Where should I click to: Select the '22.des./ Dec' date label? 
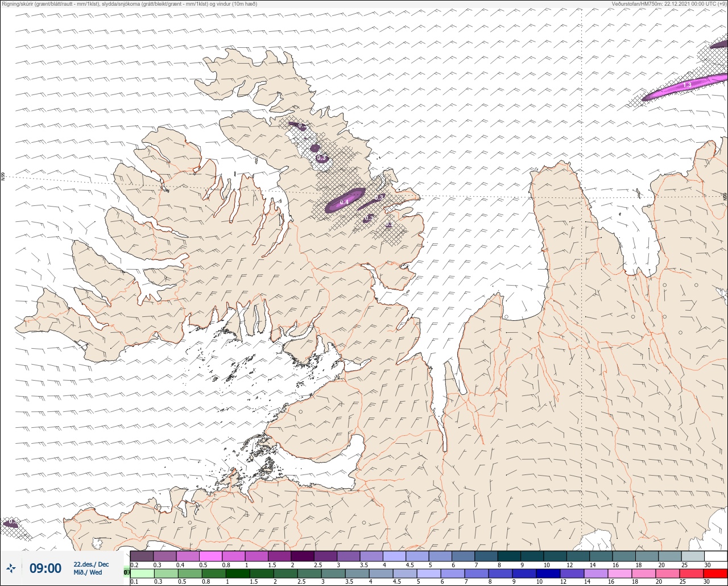click(x=91, y=564)
